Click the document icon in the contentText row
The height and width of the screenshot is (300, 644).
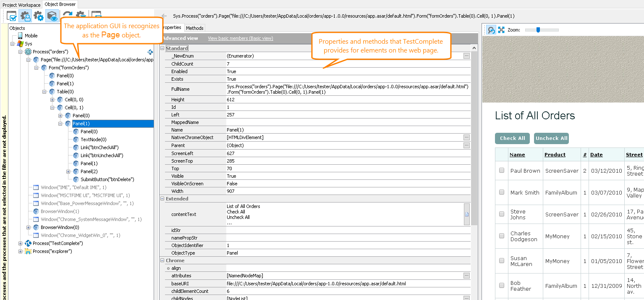(466, 214)
